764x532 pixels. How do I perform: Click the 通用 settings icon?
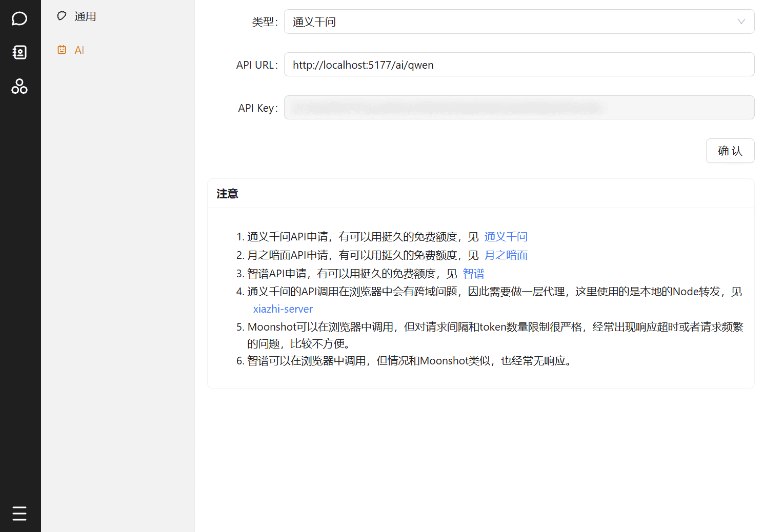coord(62,16)
